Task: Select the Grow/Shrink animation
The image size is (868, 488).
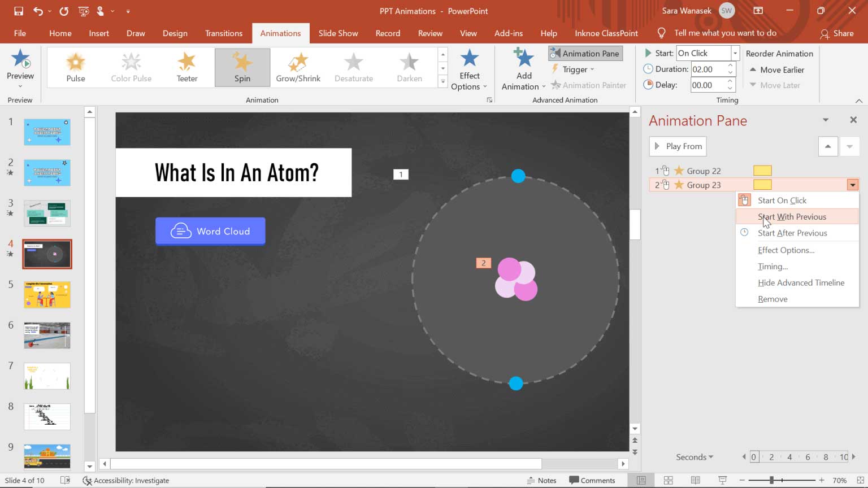Action: [x=298, y=67]
